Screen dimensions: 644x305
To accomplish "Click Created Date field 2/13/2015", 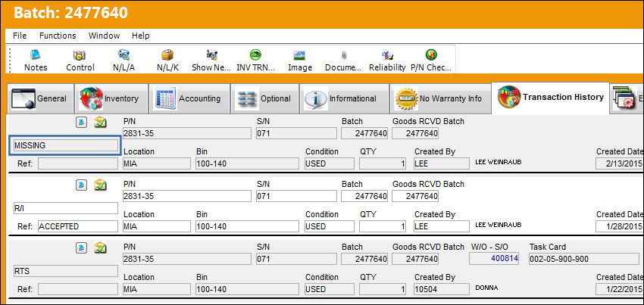I will point(620,163).
